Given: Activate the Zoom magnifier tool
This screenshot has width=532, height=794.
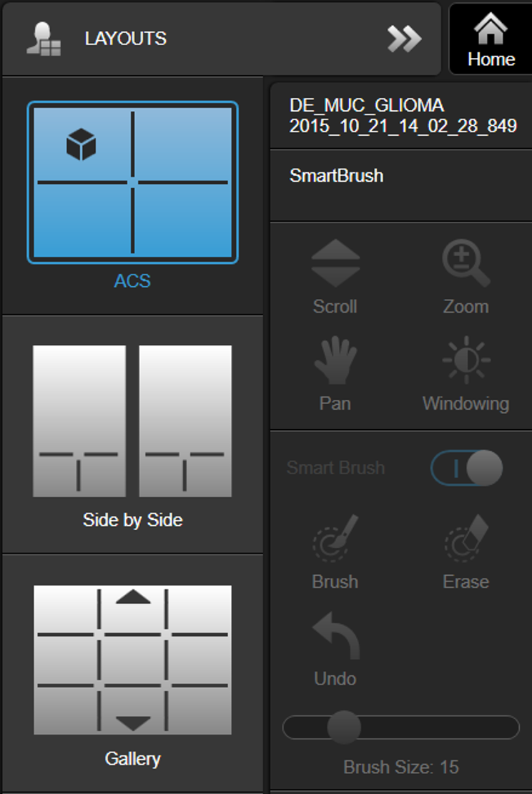Looking at the screenshot, I should click(x=465, y=263).
